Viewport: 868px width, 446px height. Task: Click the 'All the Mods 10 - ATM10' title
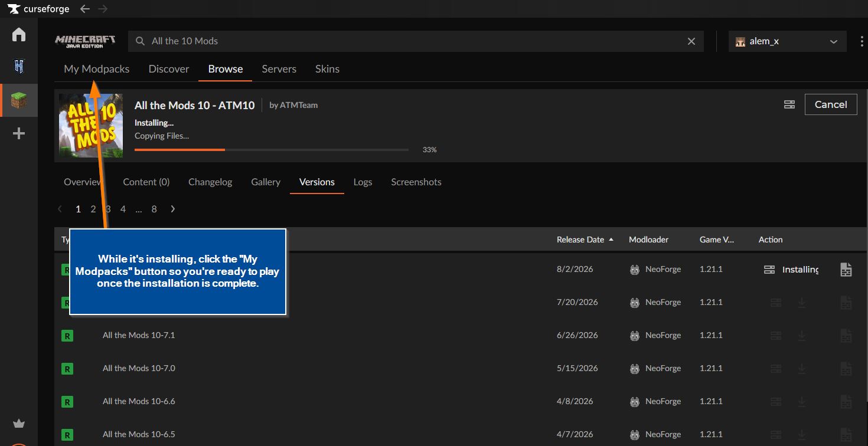[x=195, y=106]
